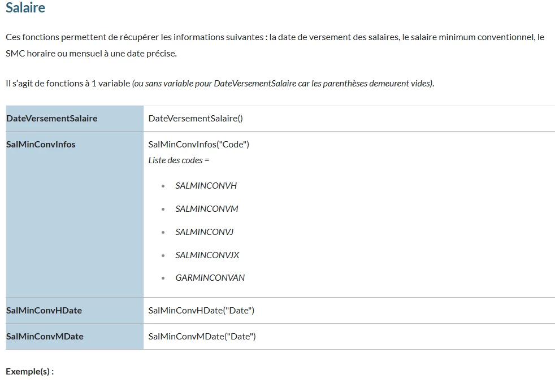Select the GARMINCONVAN code item
Viewport: 555px width, 392px height.
click(210, 278)
